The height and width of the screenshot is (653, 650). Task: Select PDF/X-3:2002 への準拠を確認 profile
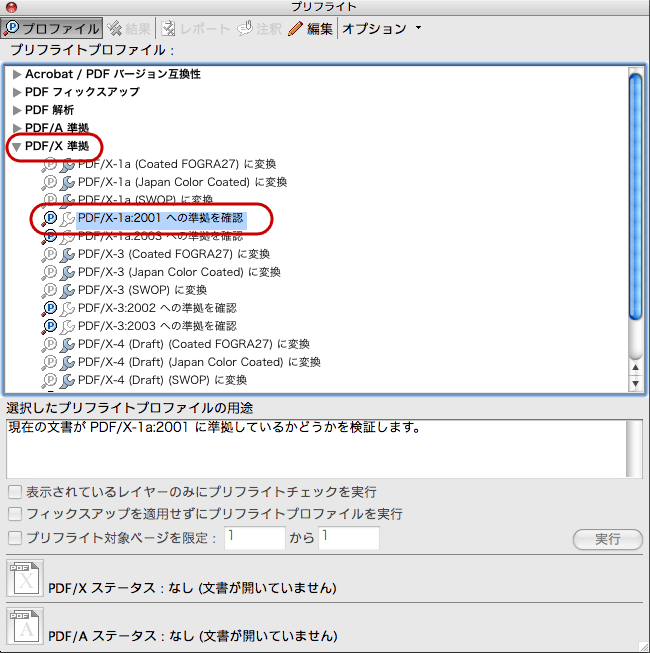click(157, 308)
